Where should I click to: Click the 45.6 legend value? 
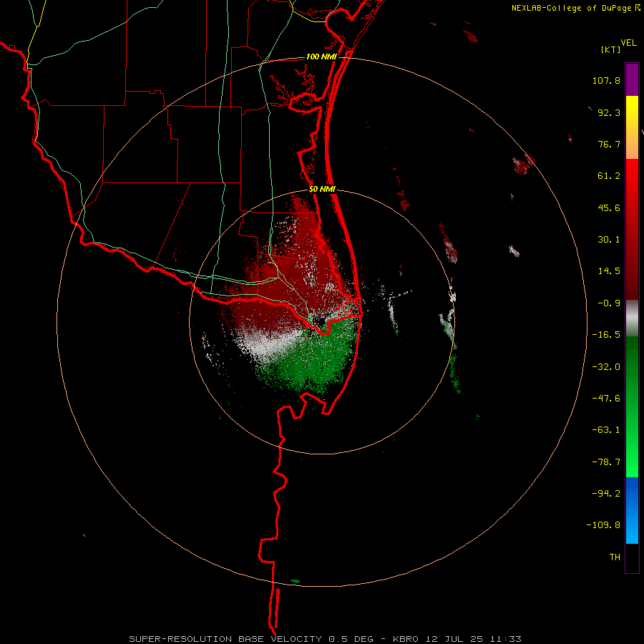coord(609,208)
